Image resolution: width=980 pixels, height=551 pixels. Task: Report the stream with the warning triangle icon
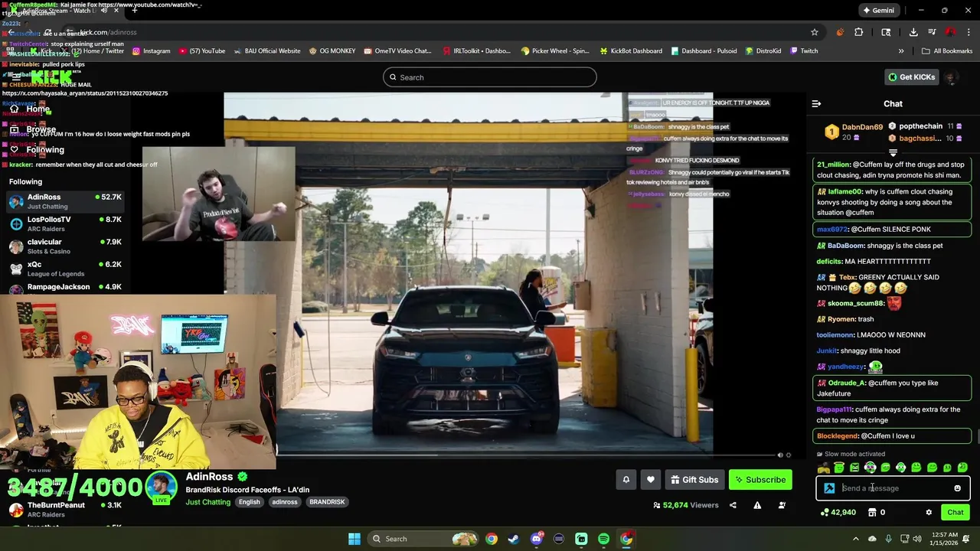pos(757,505)
